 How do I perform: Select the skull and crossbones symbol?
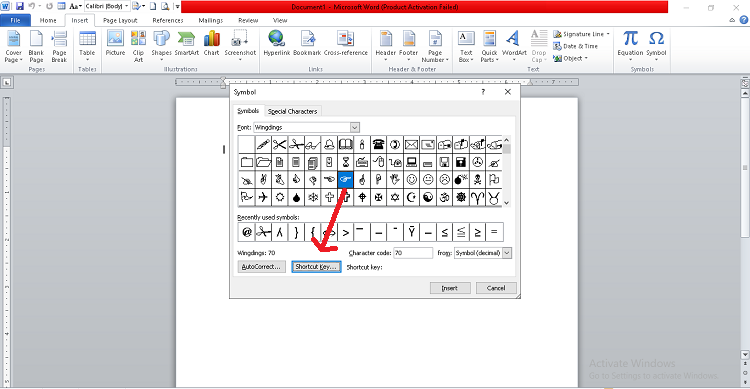[x=477, y=179]
